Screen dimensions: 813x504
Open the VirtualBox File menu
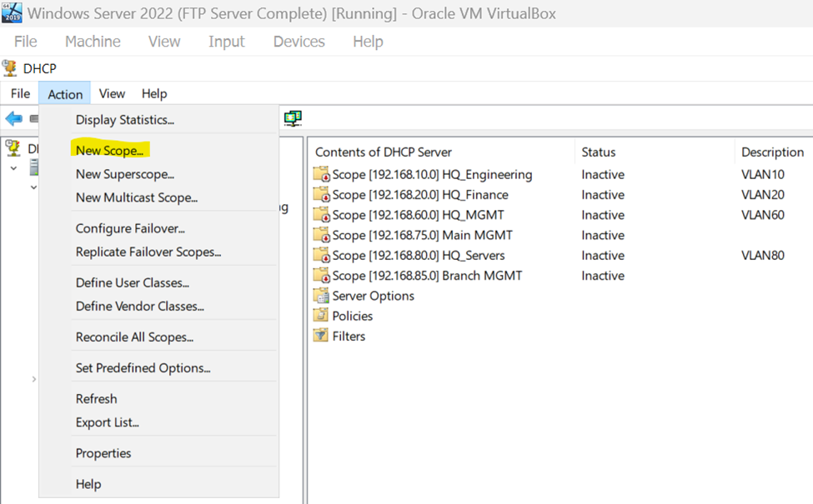pyautogui.click(x=25, y=42)
